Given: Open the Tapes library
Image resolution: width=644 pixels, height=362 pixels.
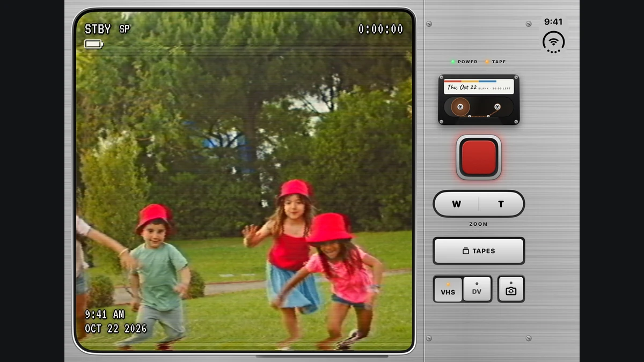Looking at the screenshot, I should (x=479, y=251).
